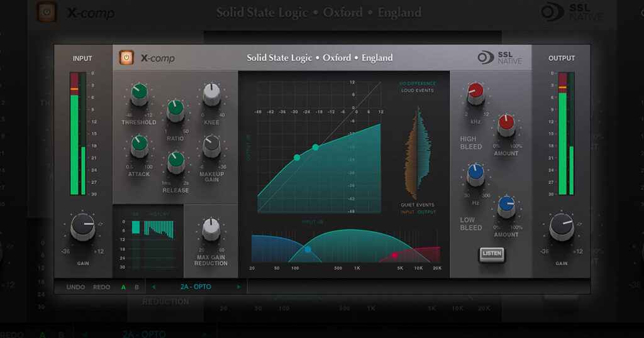Screen dimensions: 644x338
Task: Click the Output Gain knob
Action: pos(562,227)
